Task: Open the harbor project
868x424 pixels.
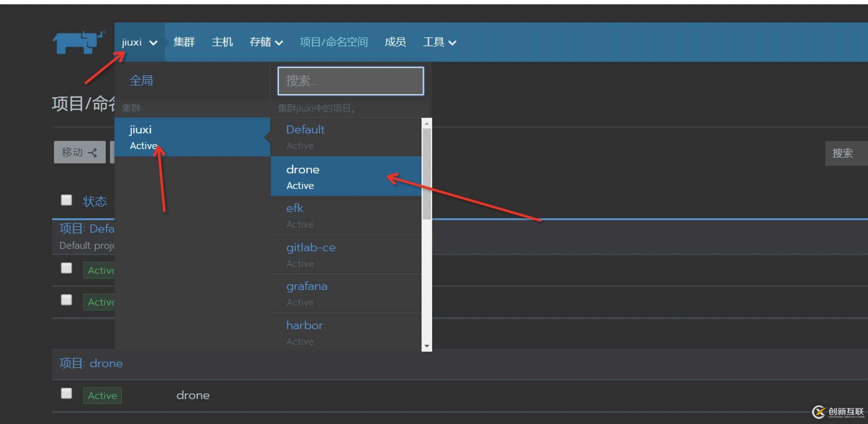Action: (x=304, y=325)
